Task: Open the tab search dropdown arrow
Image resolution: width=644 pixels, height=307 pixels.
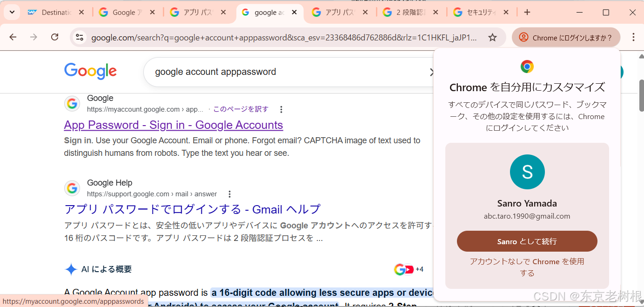Action: pyautogui.click(x=12, y=13)
